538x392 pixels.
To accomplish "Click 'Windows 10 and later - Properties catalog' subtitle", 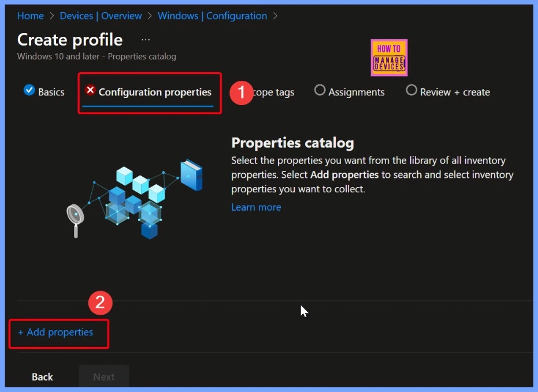I will click(x=97, y=56).
